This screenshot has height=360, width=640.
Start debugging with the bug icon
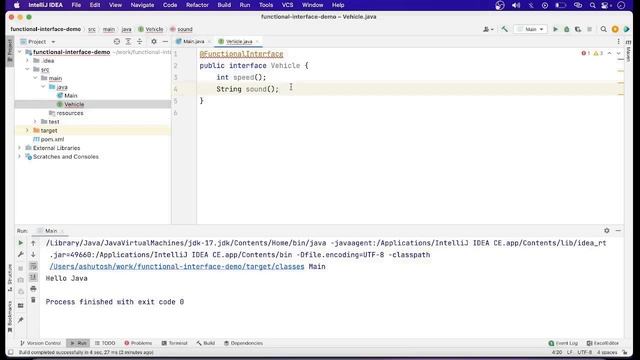pos(567,29)
